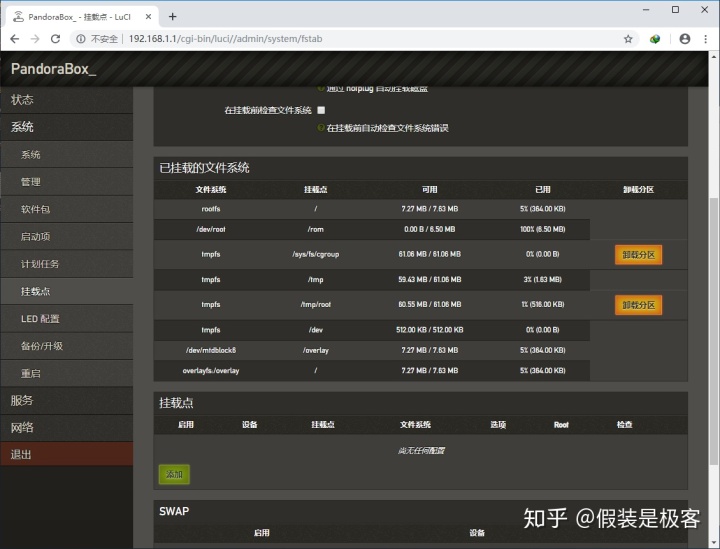Click the /overlay mount point cell
This screenshot has width=720, height=549.
(x=315, y=350)
